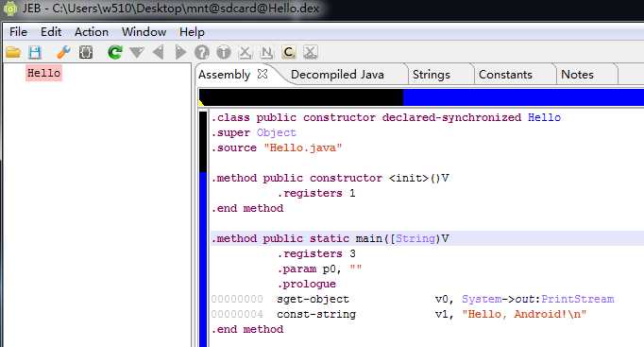Click the "Hello, Android!\n" string literal

tap(524, 315)
